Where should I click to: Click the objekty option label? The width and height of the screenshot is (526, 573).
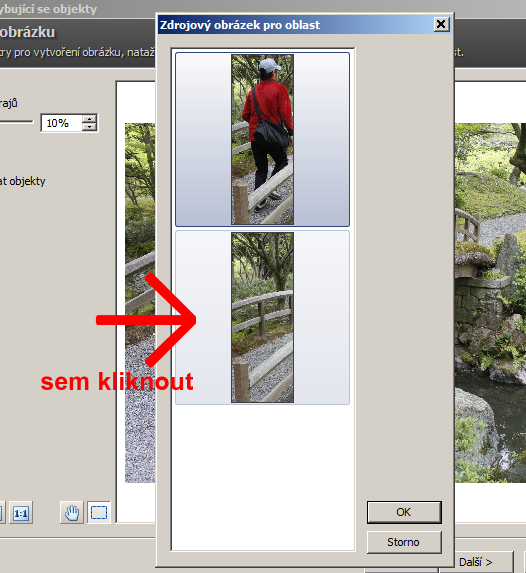click(x=23, y=181)
